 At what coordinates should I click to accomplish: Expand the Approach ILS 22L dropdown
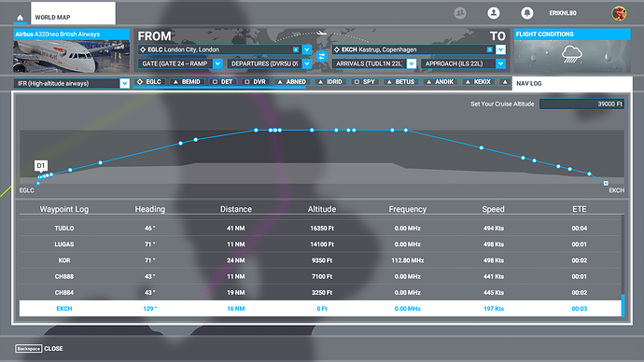point(500,63)
